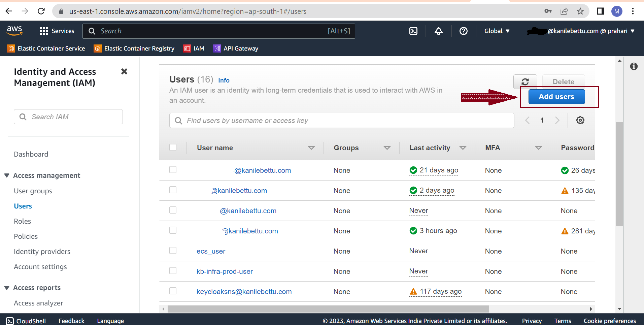Click the AWS logo home icon

click(14, 31)
